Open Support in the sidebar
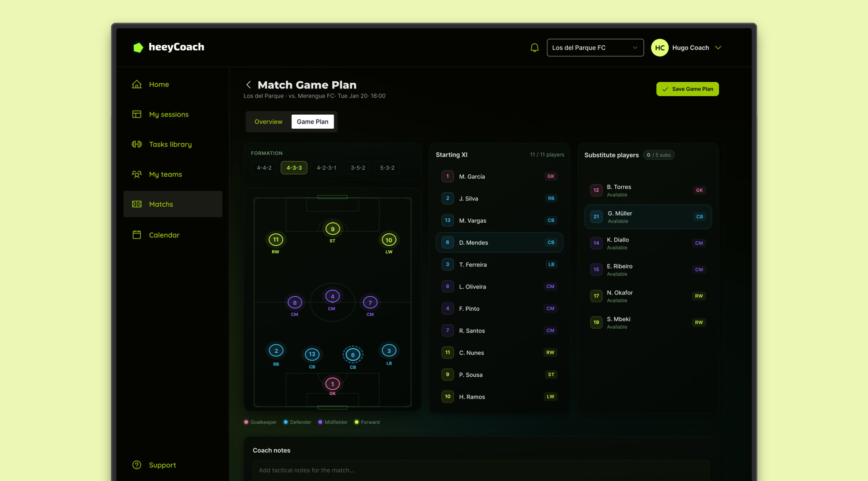This screenshot has width=868, height=481. pyautogui.click(x=154, y=465)
